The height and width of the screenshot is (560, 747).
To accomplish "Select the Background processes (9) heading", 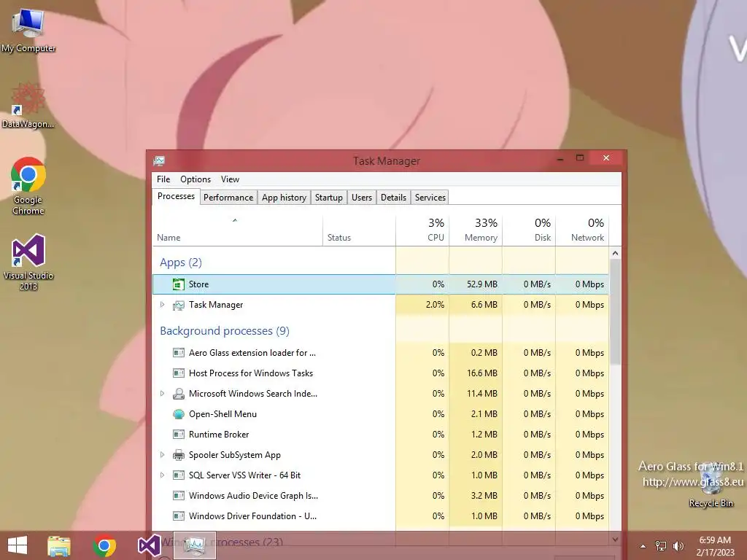I will click(225, 331).
